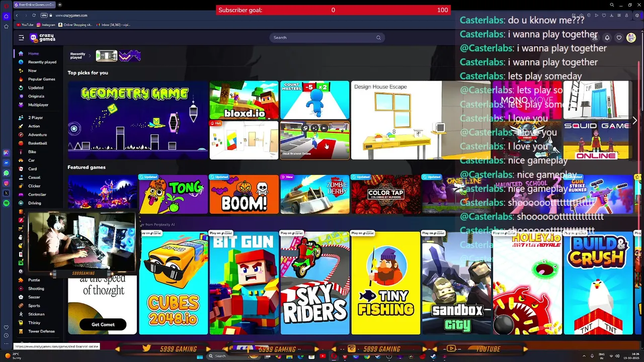Open the Windows Start button
Screen dimensions: 644x362
click(x=200, y=356)
